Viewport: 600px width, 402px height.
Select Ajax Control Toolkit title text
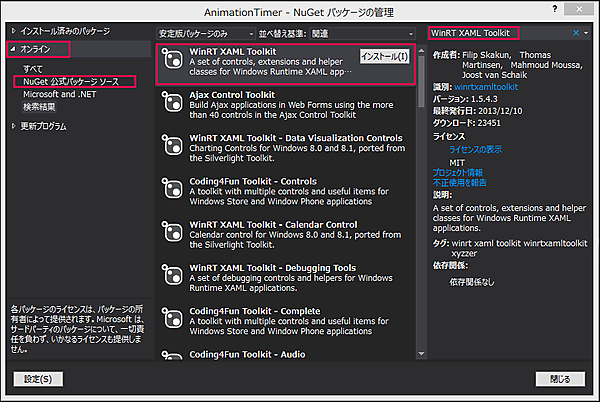(232, 94)
